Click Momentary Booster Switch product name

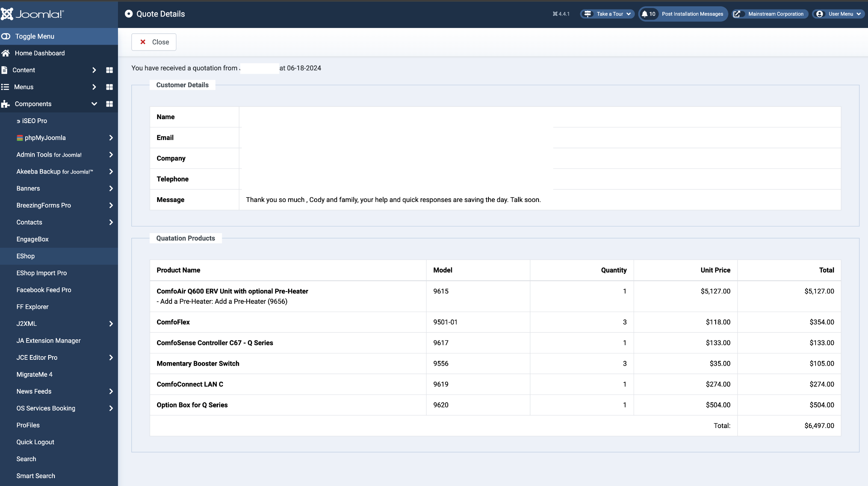pos(198,364)
